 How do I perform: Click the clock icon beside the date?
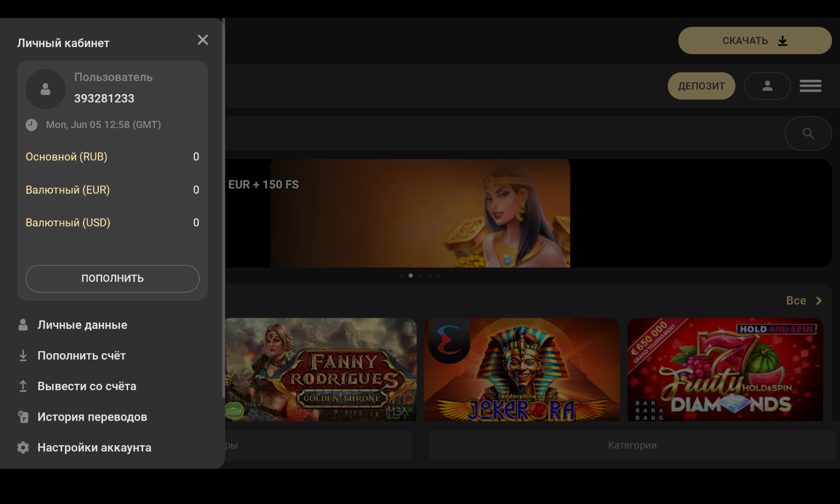(x=31, y=125)
